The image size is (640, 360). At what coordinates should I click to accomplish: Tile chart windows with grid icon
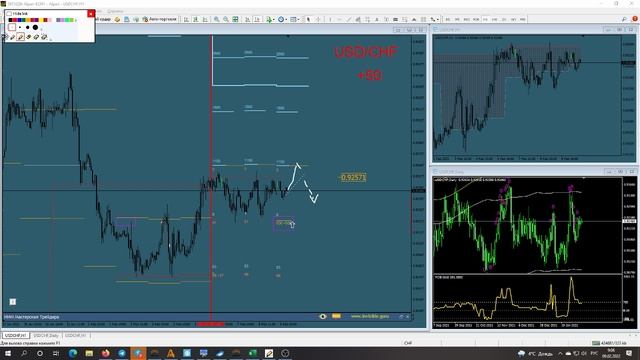[x=235, y=19]
